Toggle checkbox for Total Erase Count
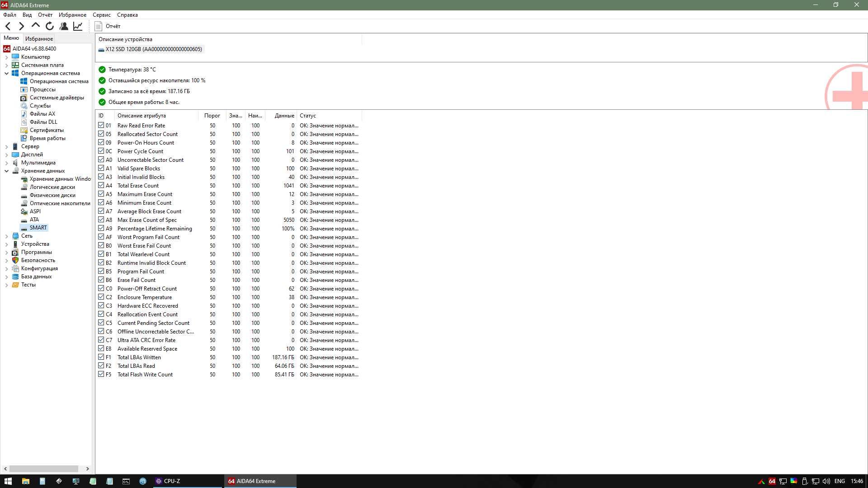This screenshot has width=868, height=488. (x=101, y=185)
